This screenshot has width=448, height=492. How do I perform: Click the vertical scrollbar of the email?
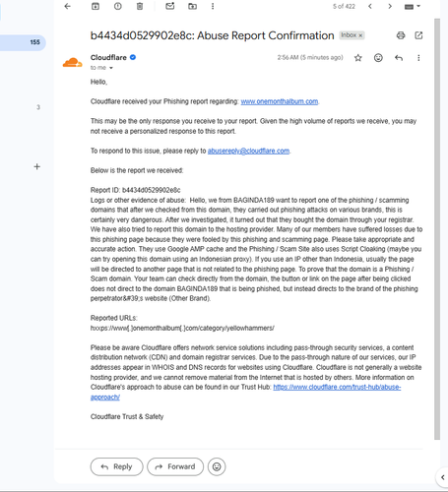click(437, 229)
